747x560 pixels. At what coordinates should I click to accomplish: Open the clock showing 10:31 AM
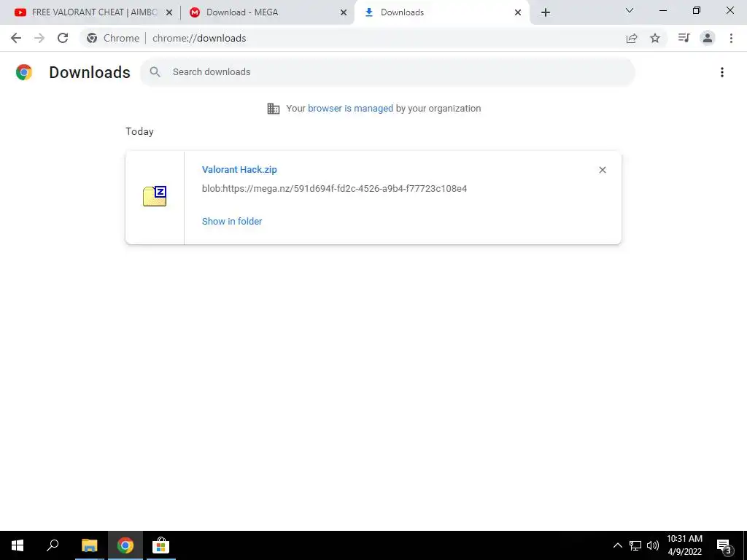(684, 545)
